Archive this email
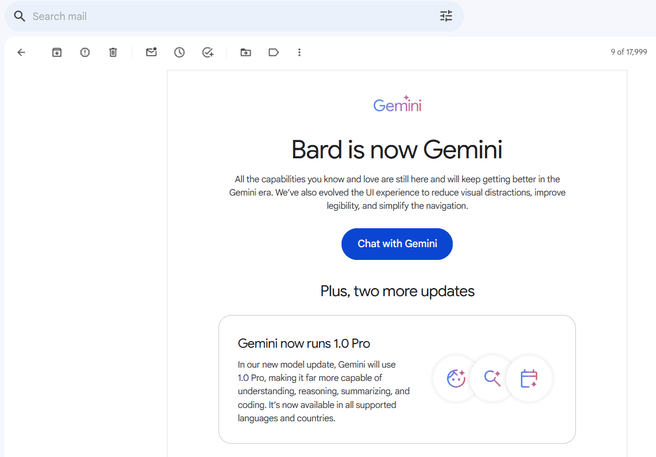The height and width of the screenshot is (457, 656). click(x=57, y=52)
